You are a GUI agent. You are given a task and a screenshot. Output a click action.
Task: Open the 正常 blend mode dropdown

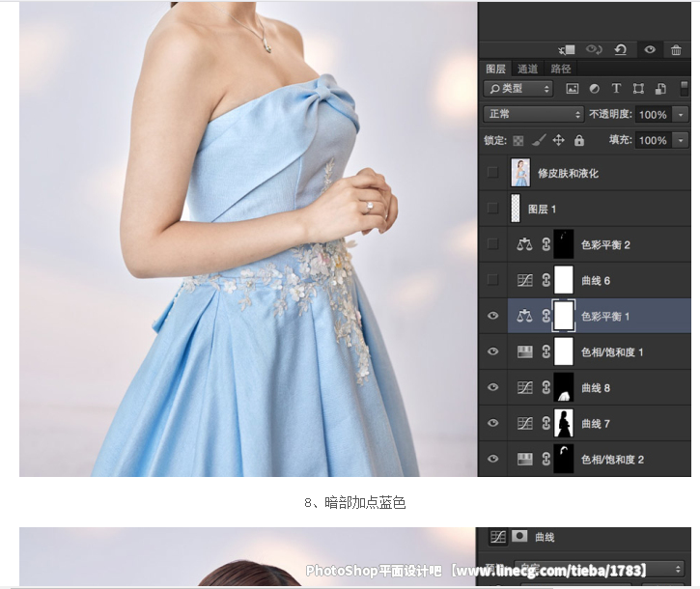pyautogui.click(x=534, y=114)
